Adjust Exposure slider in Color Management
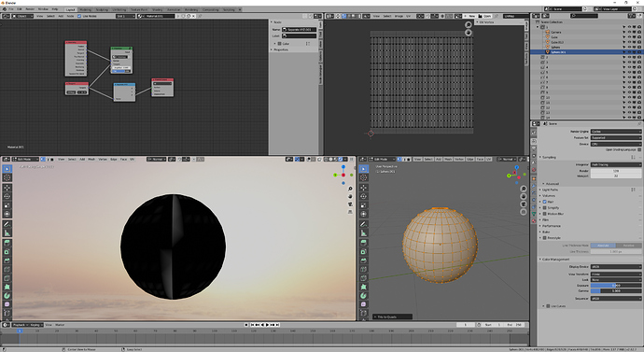Screen dimensions: 644x352 click(616, 285)
